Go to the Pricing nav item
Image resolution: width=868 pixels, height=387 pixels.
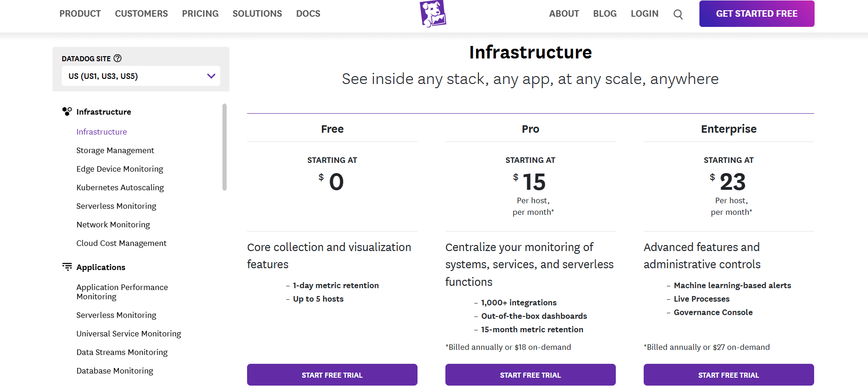(200, 13)
